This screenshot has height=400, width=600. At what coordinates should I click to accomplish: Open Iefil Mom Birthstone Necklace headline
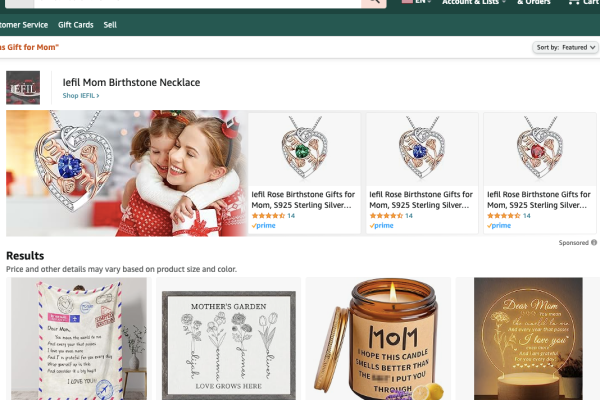pyautogui.click(x=131, y=82)
